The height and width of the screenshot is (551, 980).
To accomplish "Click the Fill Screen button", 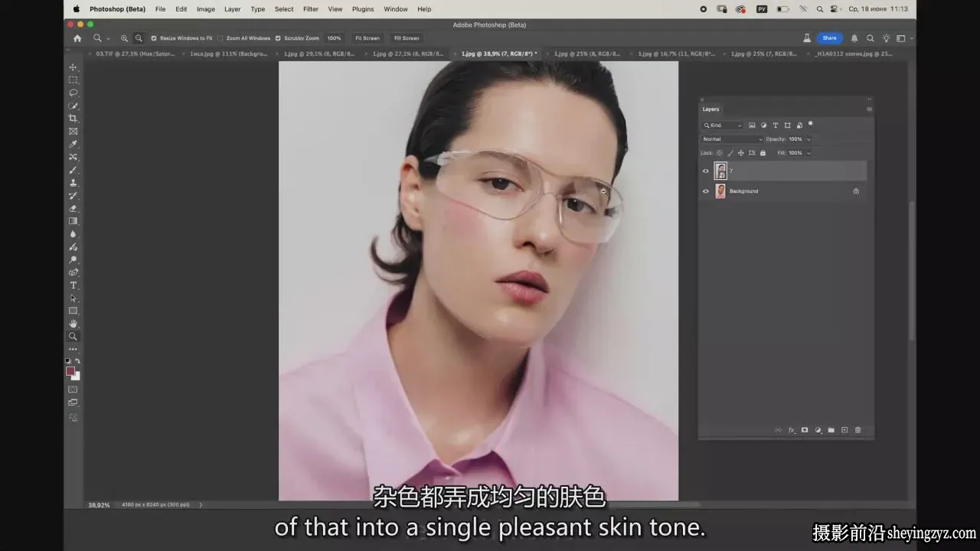I will (407, 38).
